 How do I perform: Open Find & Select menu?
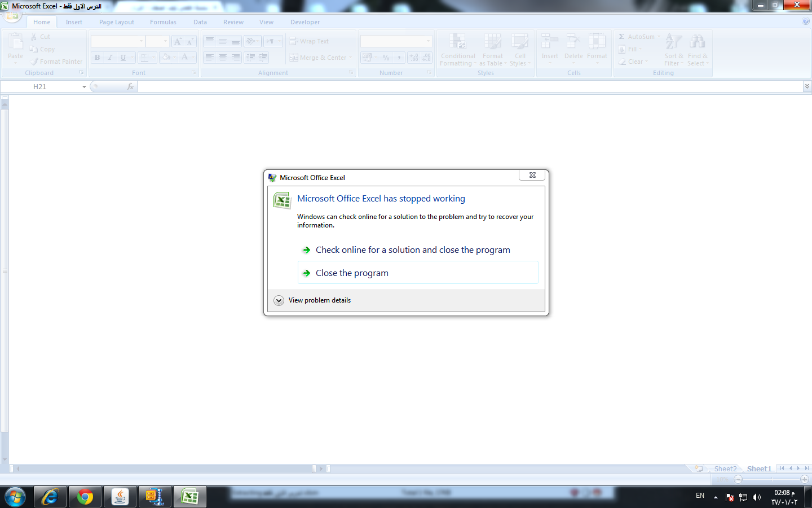pyautogui.click(x=698, y=50)
